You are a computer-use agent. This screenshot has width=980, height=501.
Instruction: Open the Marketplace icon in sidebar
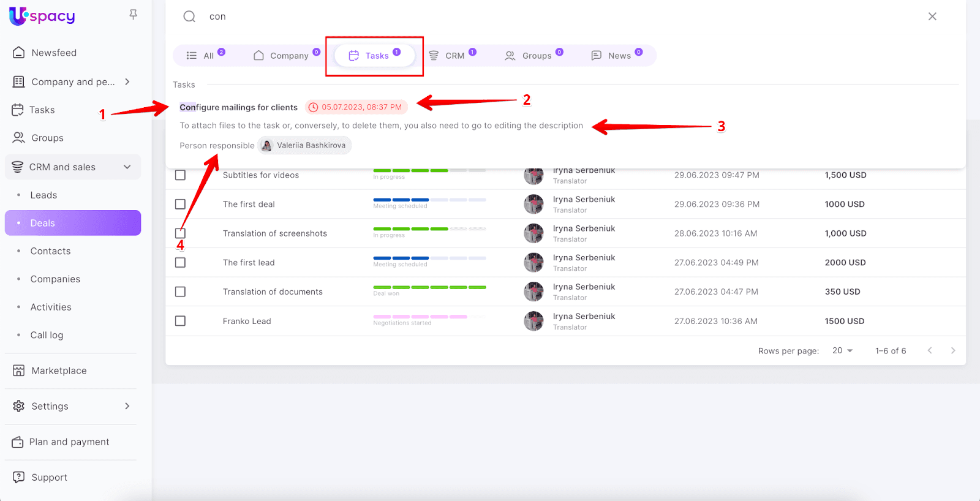tap(19, 371)
